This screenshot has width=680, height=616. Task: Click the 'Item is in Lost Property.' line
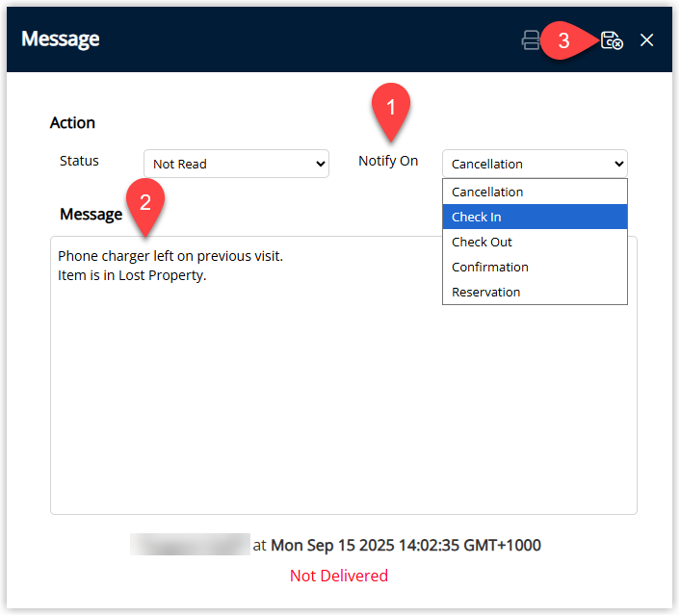click(132, 275)
